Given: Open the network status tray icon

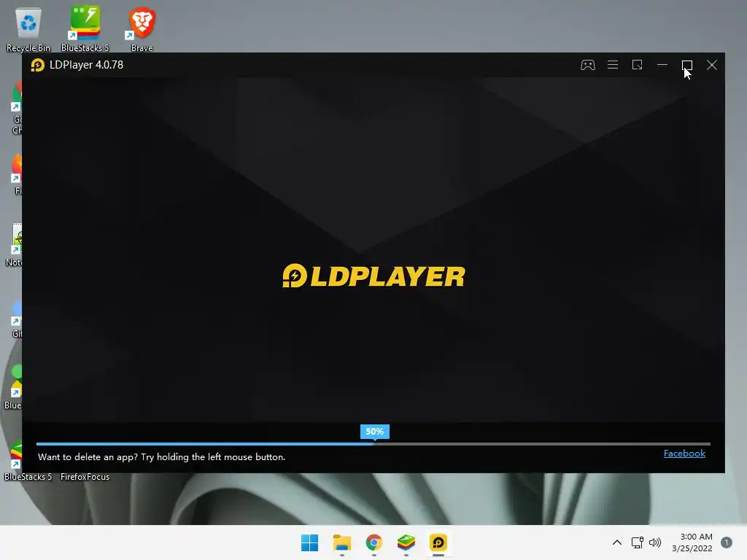Looking at the screenshot, I should point(637,542).
